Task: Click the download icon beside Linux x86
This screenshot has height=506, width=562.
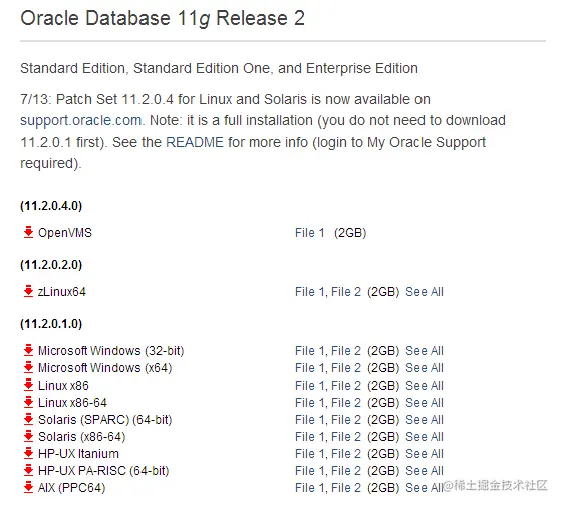Action: click(x=28, y=385)
